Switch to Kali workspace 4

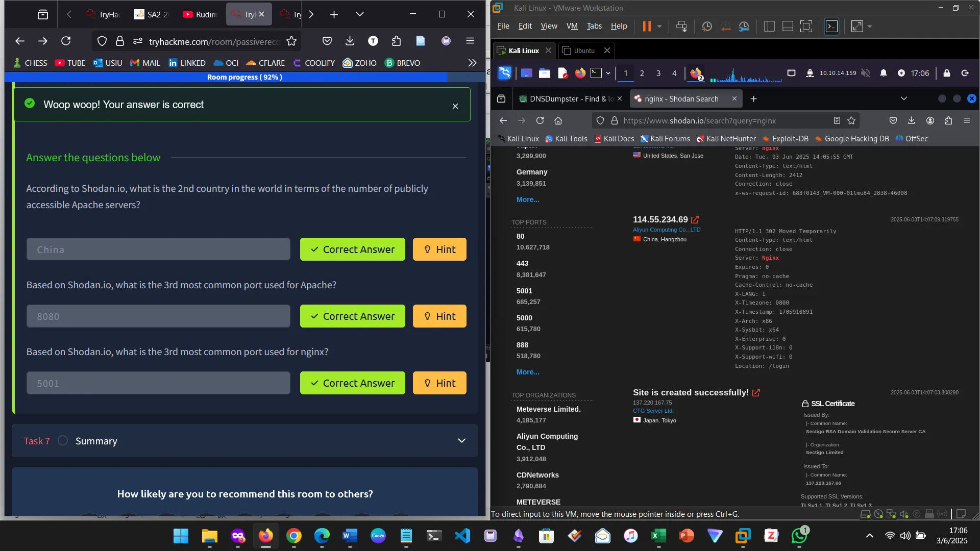(x=674, y=73)
